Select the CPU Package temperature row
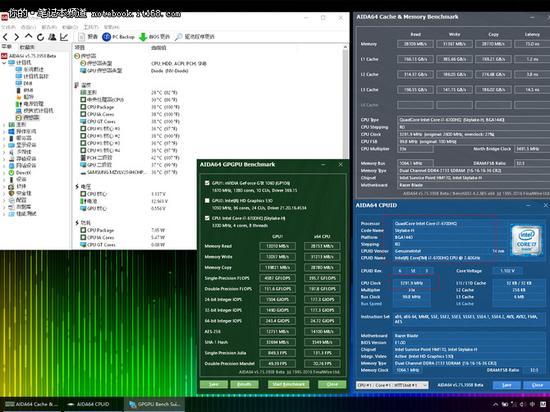The width and height of the screenshot is (550, 412). (x=130, y=107)
